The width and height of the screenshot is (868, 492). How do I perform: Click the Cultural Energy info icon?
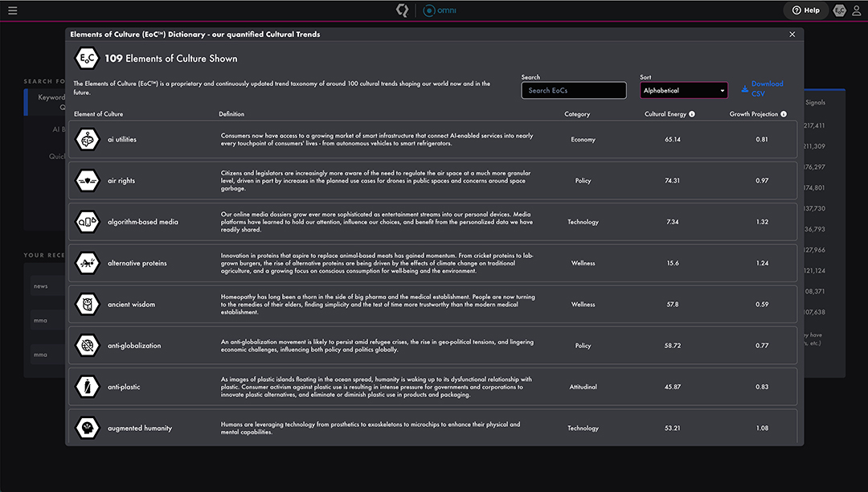692,114
